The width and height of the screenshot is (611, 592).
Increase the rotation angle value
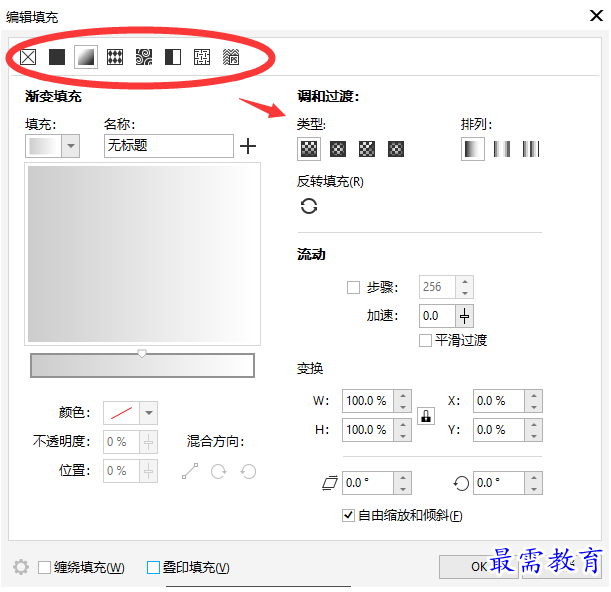[x=534, y=477]
